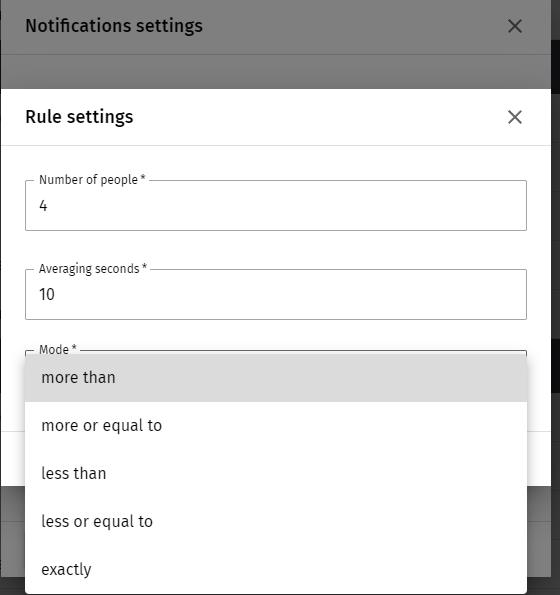Screen dimensions: 560x595
Task: Click the "Averaging seconds *" label
Action: [x=93, y=269]
